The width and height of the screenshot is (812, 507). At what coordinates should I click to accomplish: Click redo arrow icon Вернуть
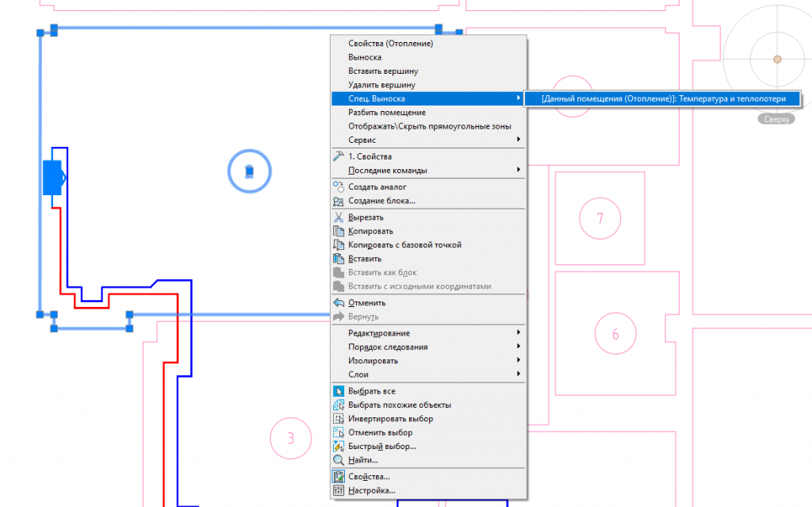pos(338,317)
